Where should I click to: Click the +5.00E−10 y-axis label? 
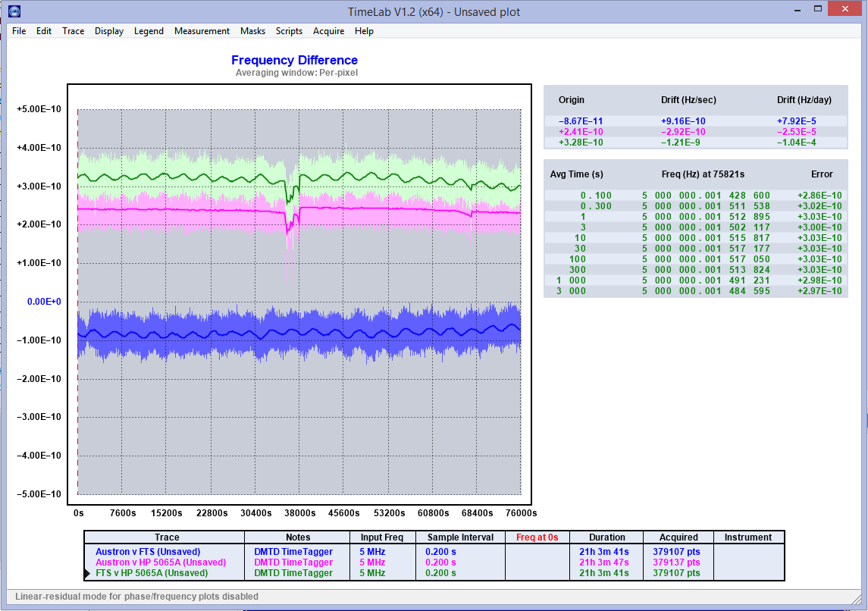(x=39, y=109)
